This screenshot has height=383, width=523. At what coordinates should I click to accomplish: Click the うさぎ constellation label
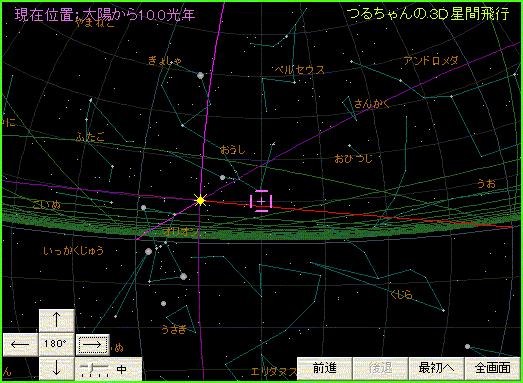173,329
